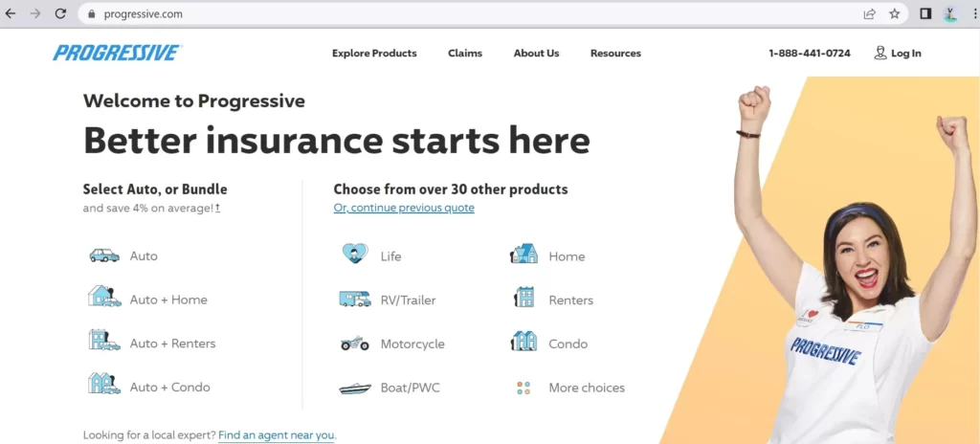The width and height of the screenshot is (980, 444).
Task: Click the Condo insurance icon
Action: pyautogui.click(x=523, y=341)
